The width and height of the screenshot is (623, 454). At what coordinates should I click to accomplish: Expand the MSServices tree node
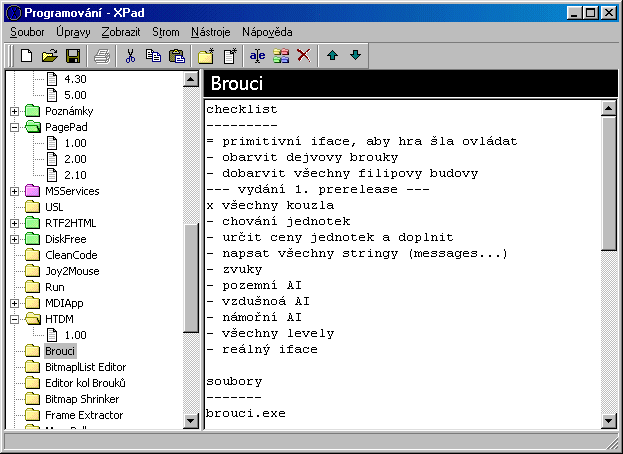(14, 191)
